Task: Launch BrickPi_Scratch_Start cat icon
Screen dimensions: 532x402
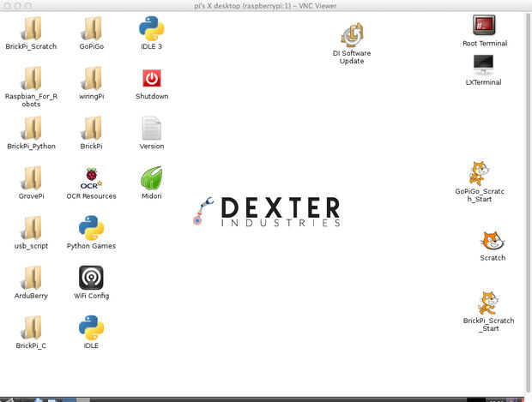Action: pyautogui.click(x=488, y=303)
